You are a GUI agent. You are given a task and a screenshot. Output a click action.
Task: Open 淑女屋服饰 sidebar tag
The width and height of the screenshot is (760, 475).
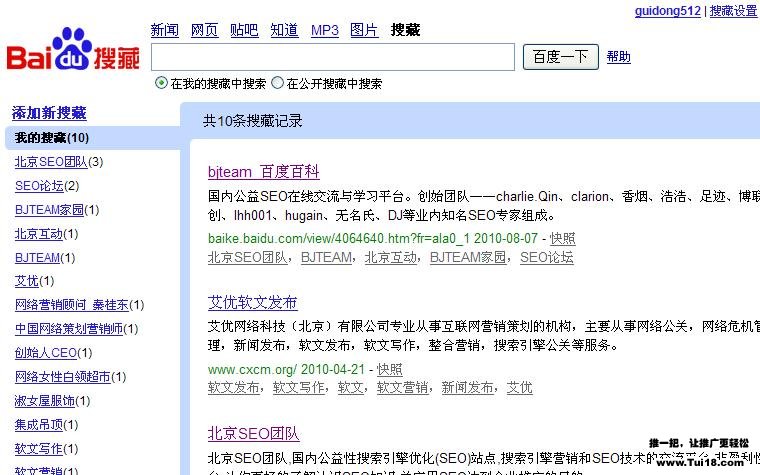coord(45,400)
